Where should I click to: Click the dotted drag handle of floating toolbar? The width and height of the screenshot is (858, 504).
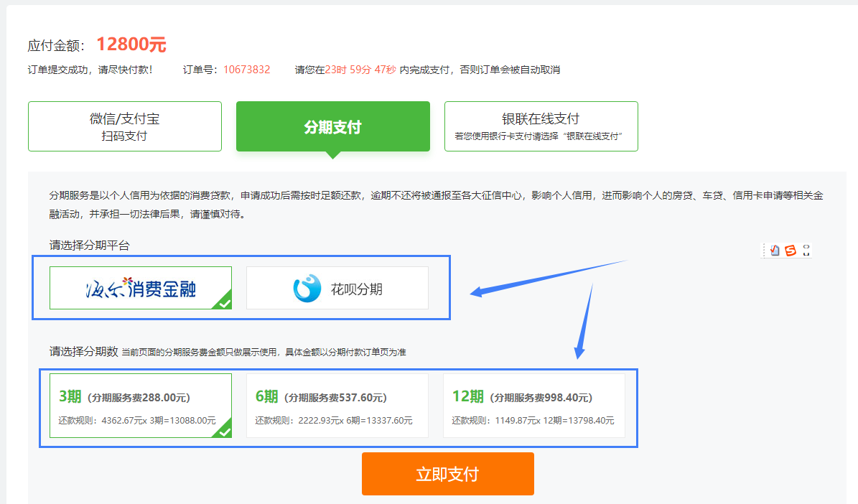765,251
